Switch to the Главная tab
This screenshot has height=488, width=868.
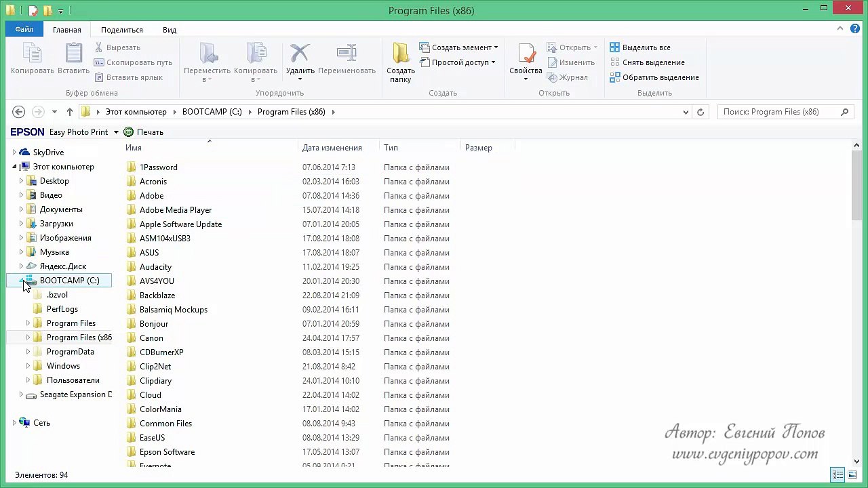tap(67, 30)
